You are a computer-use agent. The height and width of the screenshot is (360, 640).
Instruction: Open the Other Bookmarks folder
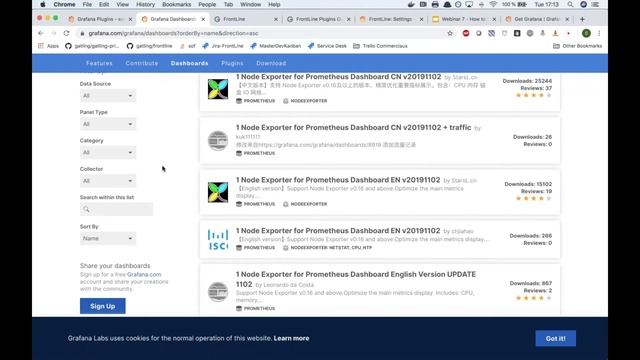578,46
